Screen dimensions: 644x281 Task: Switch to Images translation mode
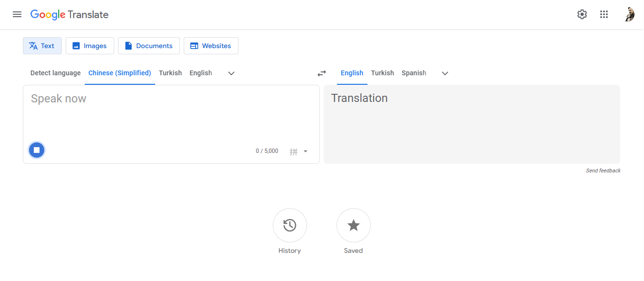click(x=89, y=45)
